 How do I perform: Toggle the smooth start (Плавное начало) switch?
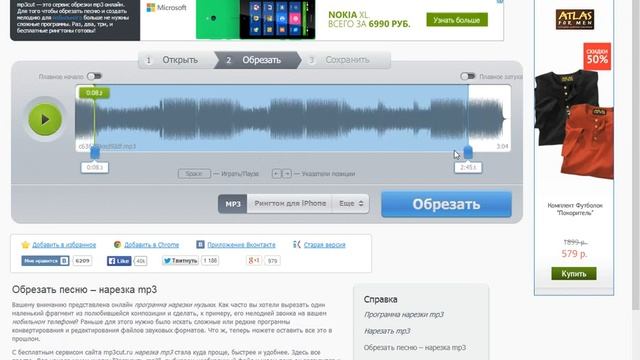pos(95,76)
